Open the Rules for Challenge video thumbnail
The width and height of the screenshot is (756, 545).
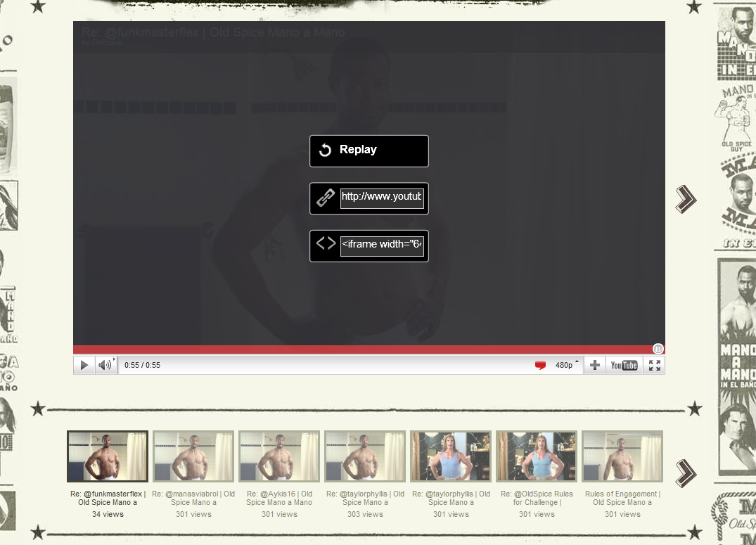[537, 456]
